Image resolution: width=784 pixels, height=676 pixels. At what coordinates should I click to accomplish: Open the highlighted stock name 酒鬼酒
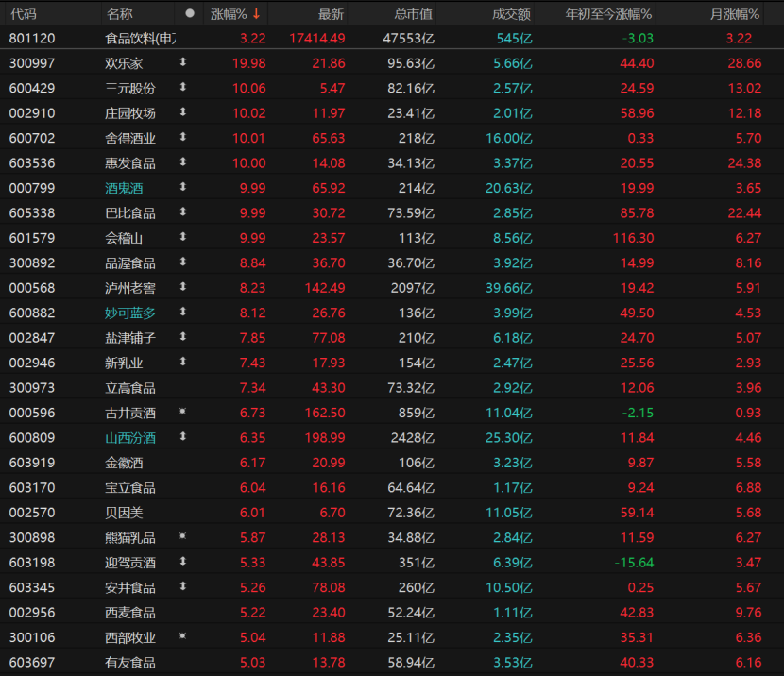pos(124,189)
